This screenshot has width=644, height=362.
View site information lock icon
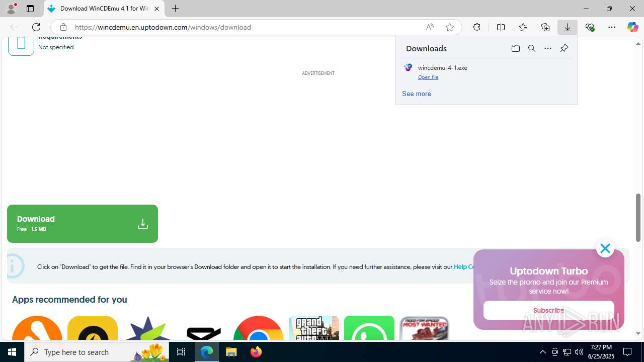click(x=63, y=27)
